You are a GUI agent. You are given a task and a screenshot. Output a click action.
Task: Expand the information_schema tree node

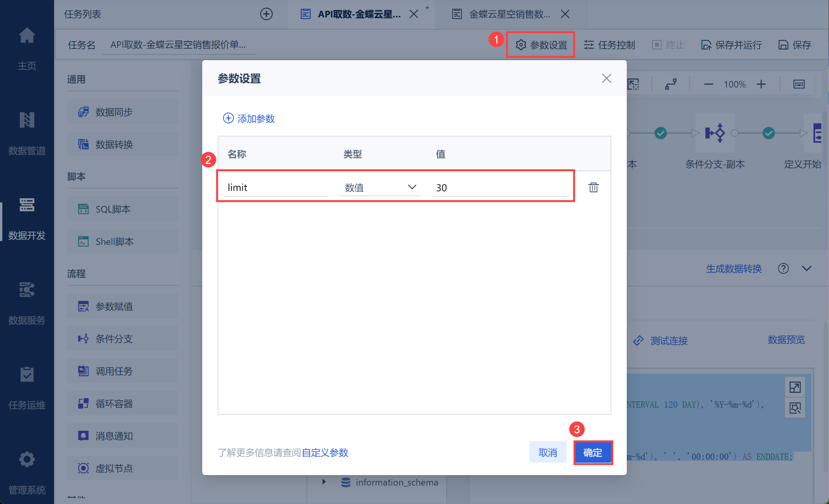pyautogui.click(x=324, y=482)
